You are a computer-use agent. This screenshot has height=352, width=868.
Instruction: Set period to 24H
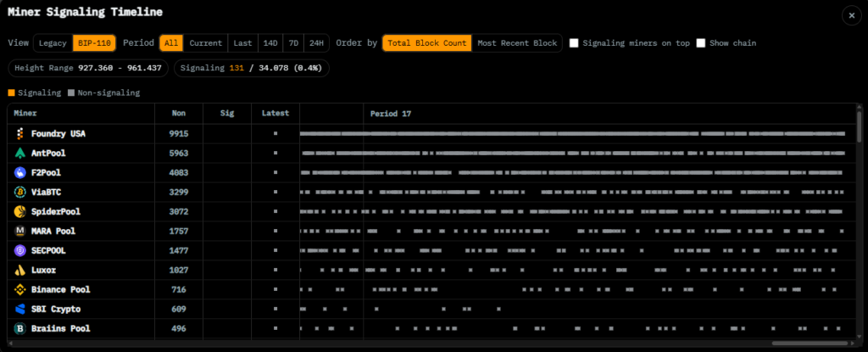[x=317, y=42]
